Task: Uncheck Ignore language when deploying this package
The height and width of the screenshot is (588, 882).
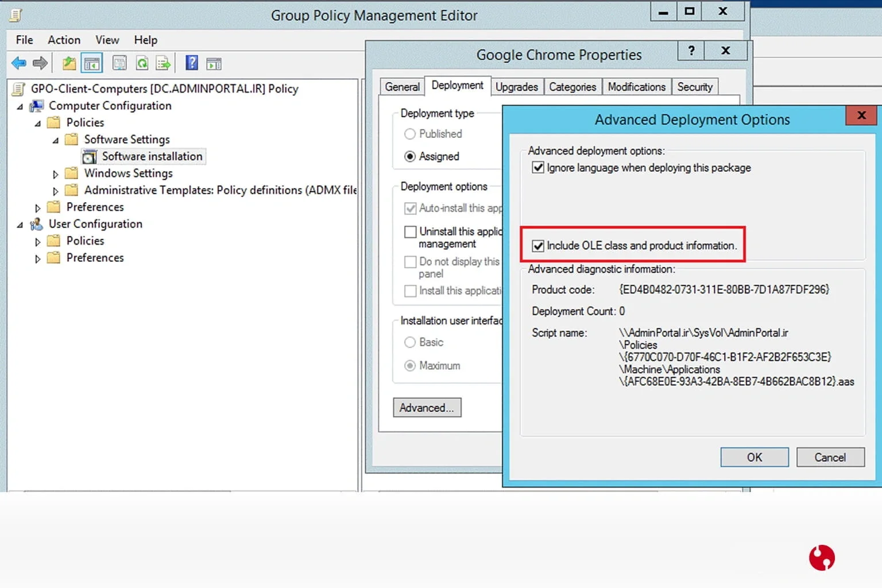Action: coord(538,168)
